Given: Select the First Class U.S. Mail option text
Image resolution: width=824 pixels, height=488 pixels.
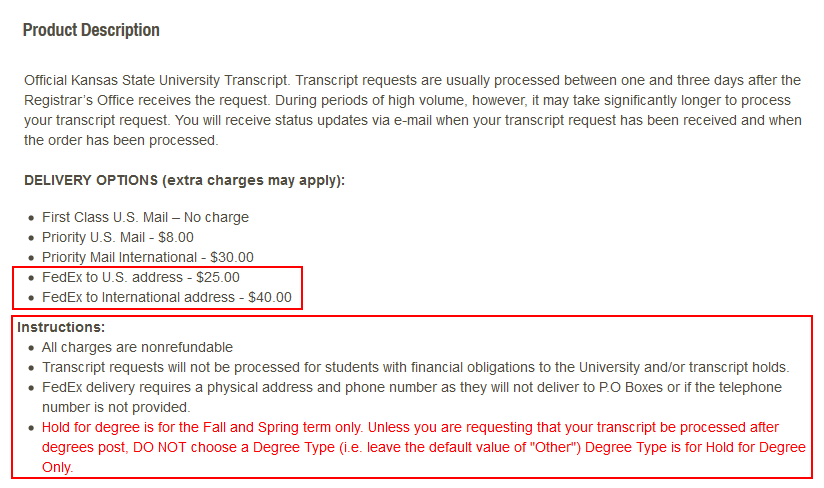Looking at the screenshot, I should [x=146, y=217].
